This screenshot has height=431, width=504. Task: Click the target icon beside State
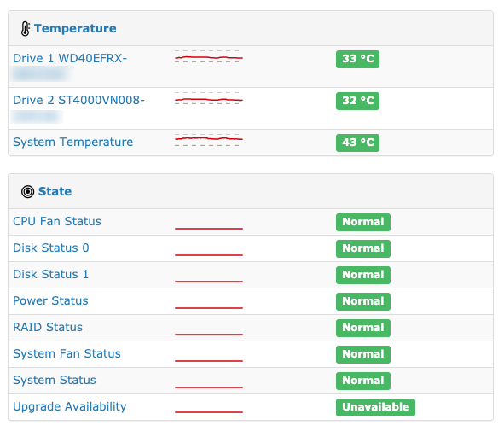(27, 192)
